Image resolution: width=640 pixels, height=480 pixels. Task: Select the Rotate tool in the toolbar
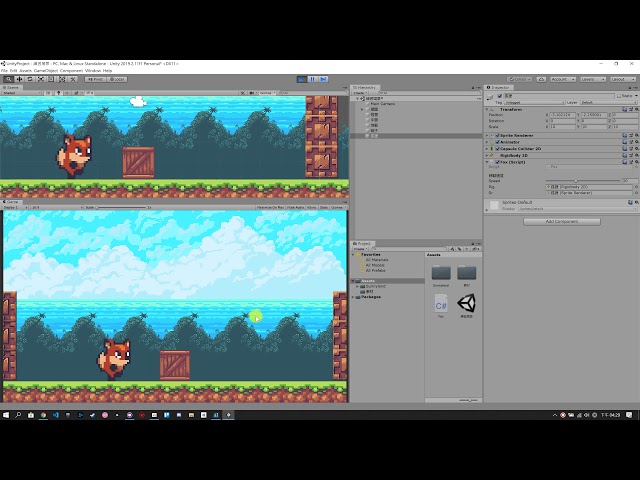coord(30,79)
